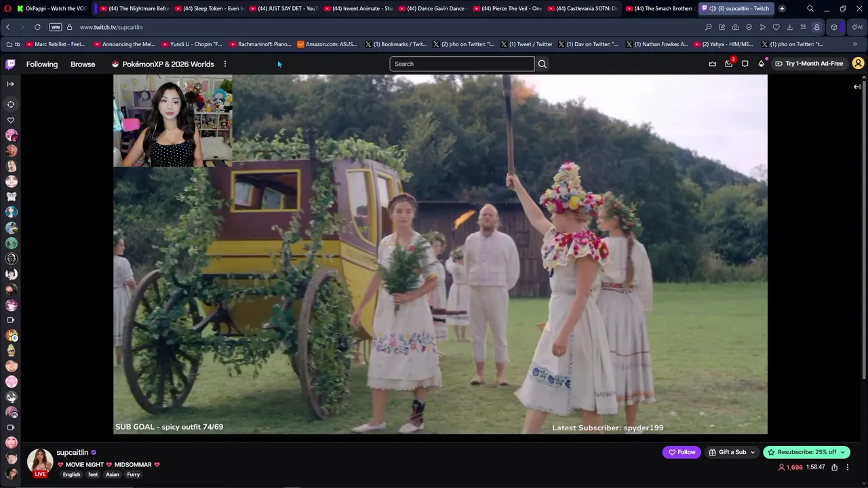Click the search magnifier button
868x488 pixels.
pyautogui.click(x=542, y=64)
